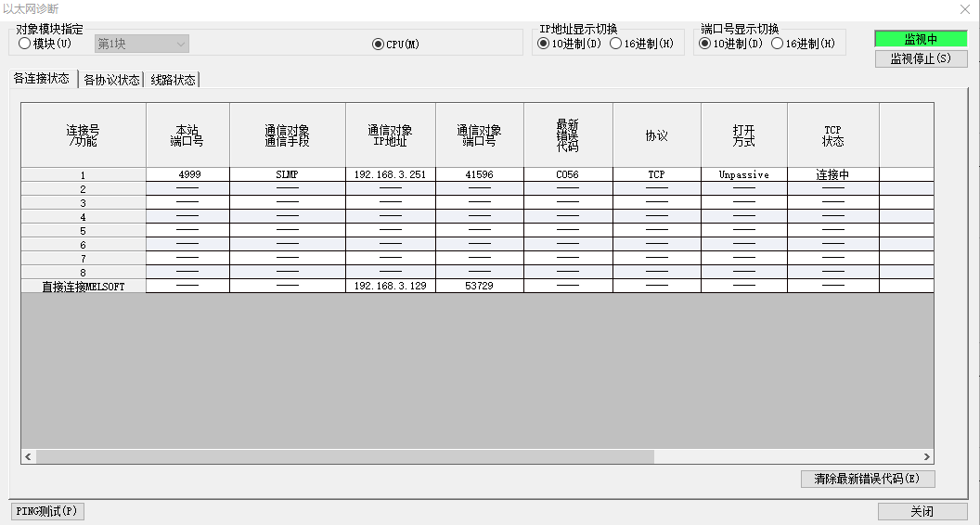Viewport: 980px width, 525px height.
Task: Open the 各连接状态 tab
Action: 41,79
